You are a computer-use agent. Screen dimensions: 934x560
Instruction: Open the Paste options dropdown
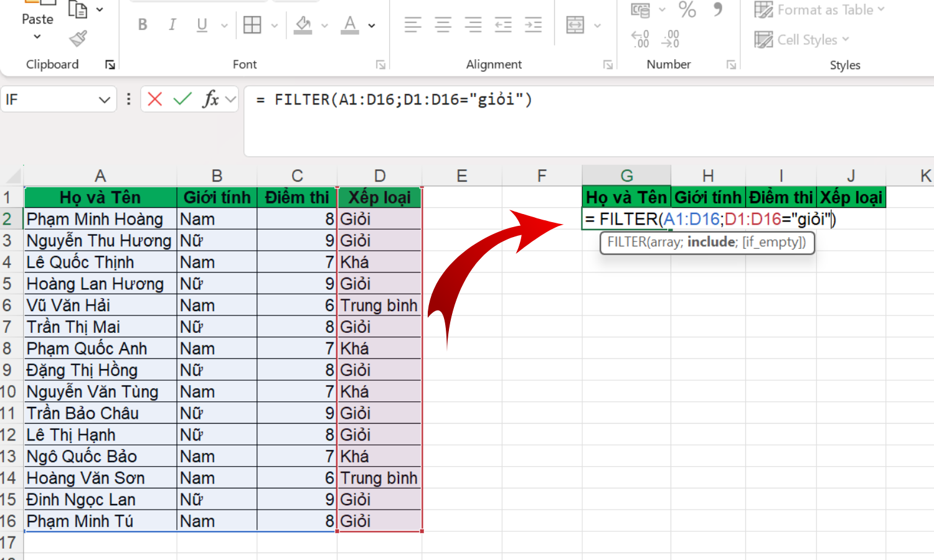(x=37, y=37)
